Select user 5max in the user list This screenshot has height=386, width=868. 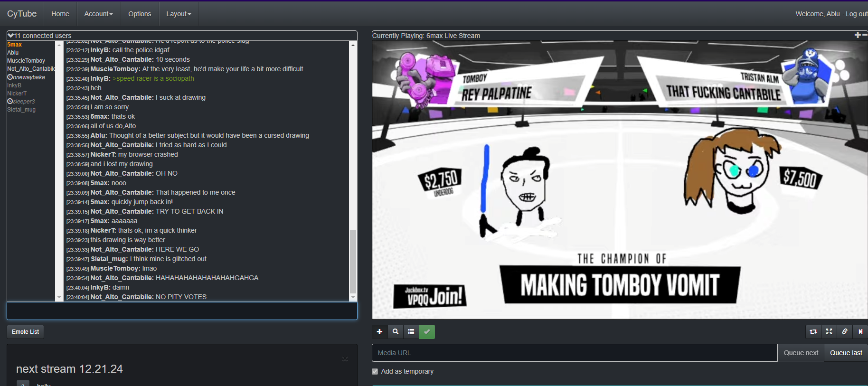15,45
